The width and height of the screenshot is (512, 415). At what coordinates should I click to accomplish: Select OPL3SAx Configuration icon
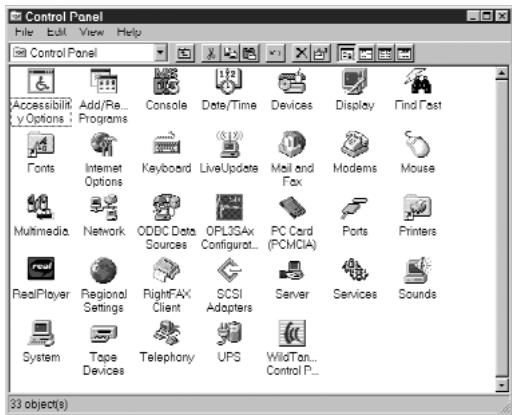pos(229,207)
